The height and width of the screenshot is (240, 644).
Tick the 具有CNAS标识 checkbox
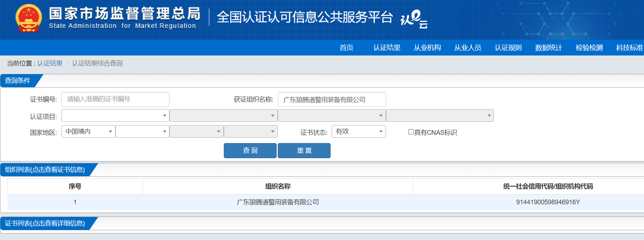[411, 132]
